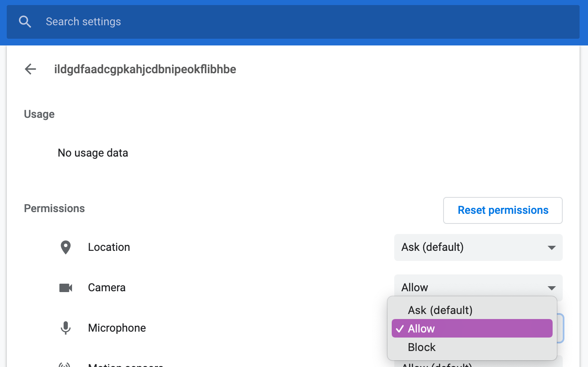Click the Microphone icon
Viewport: 588px width, 367px height.
tap(66, 328)
